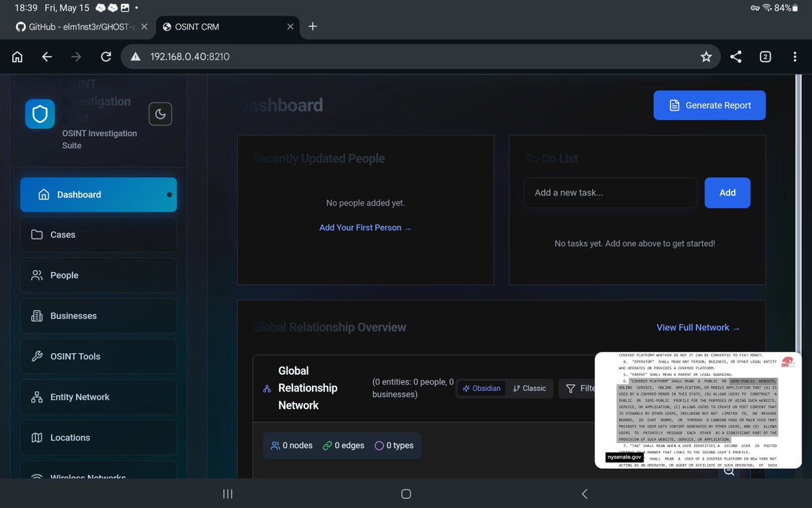Image resolution: width=812 pixels, height=508 pixels.
Task: Click the browser forward arrow
Action: click(76, 57)
